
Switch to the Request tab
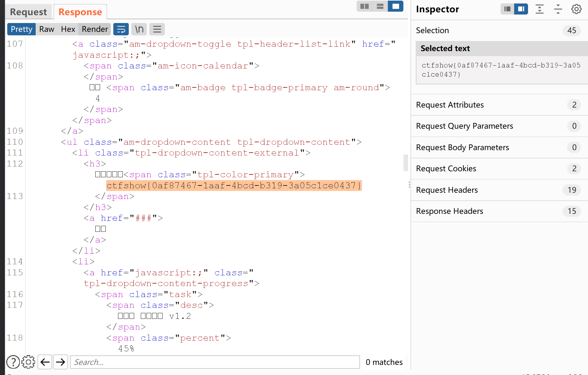(28, 12)
